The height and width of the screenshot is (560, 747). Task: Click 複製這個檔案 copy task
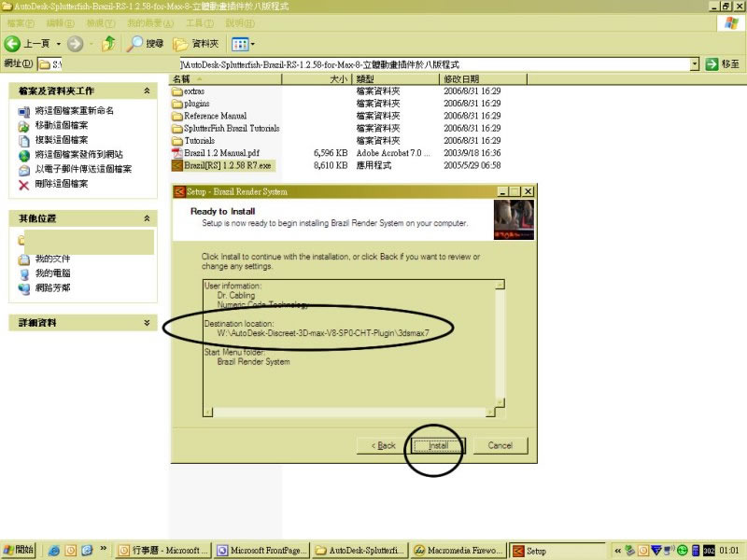coord(53,140)
